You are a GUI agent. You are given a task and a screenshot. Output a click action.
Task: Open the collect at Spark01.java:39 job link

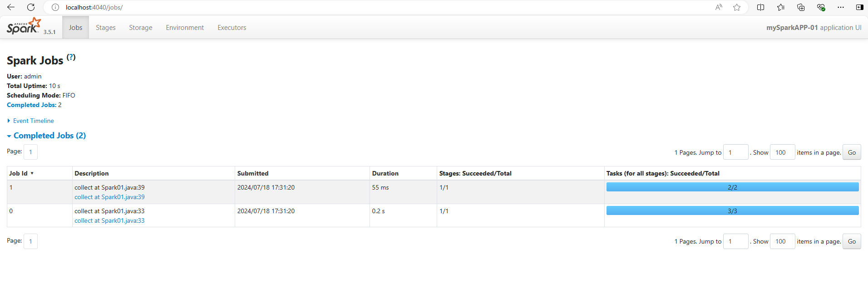point(109,197)
